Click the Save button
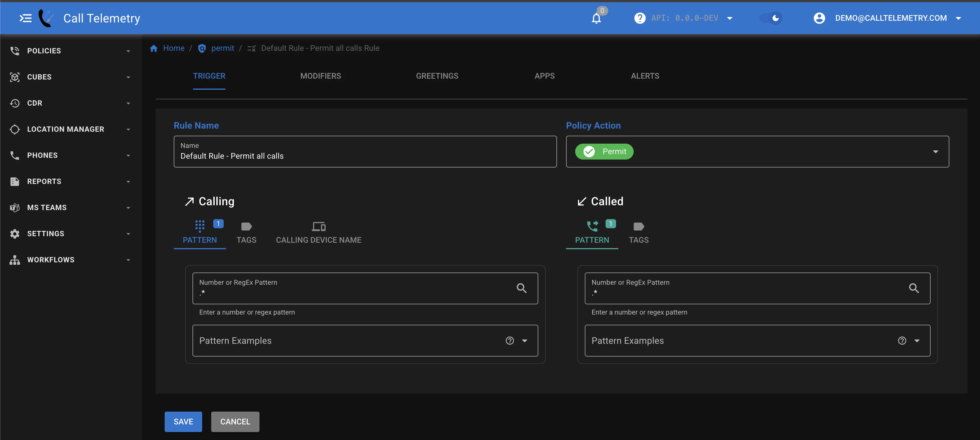 click(183, 421)
